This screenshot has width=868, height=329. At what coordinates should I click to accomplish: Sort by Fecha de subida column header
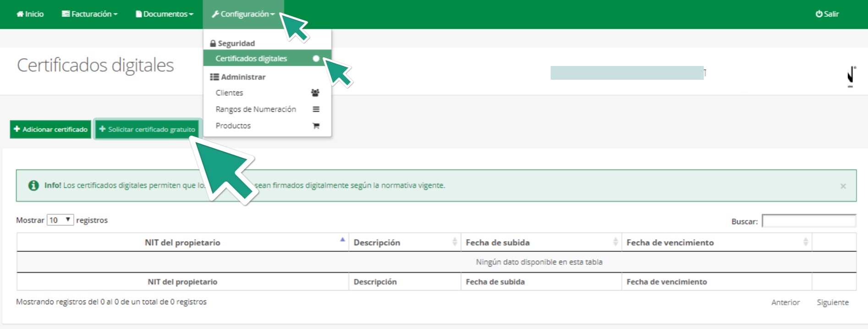pyautogui.click(x=541, y=242)
